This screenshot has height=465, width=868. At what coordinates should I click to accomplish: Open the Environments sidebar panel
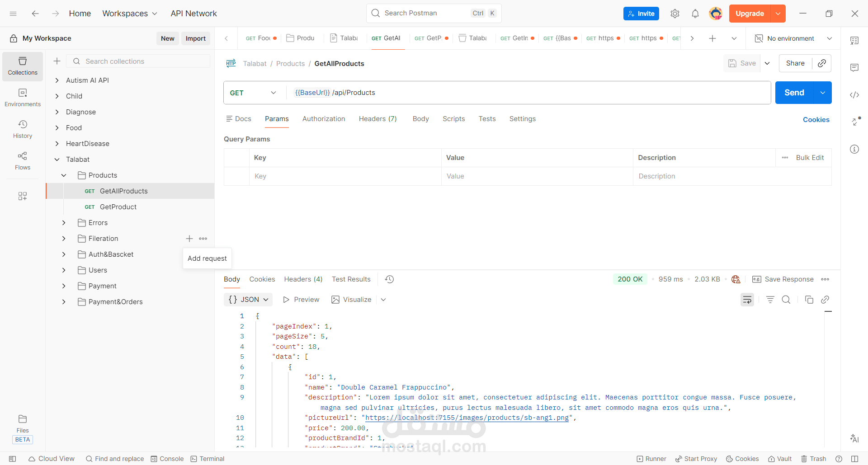23,98
